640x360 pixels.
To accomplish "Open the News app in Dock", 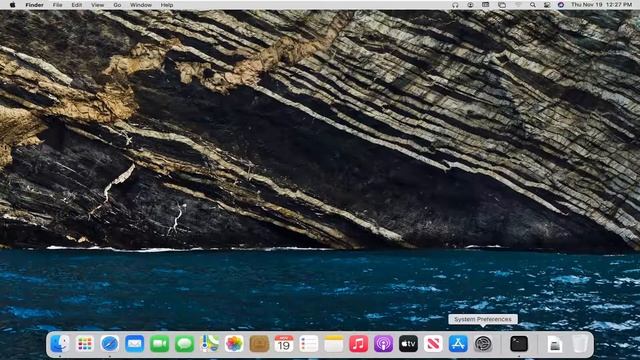I will coord(433,344).
